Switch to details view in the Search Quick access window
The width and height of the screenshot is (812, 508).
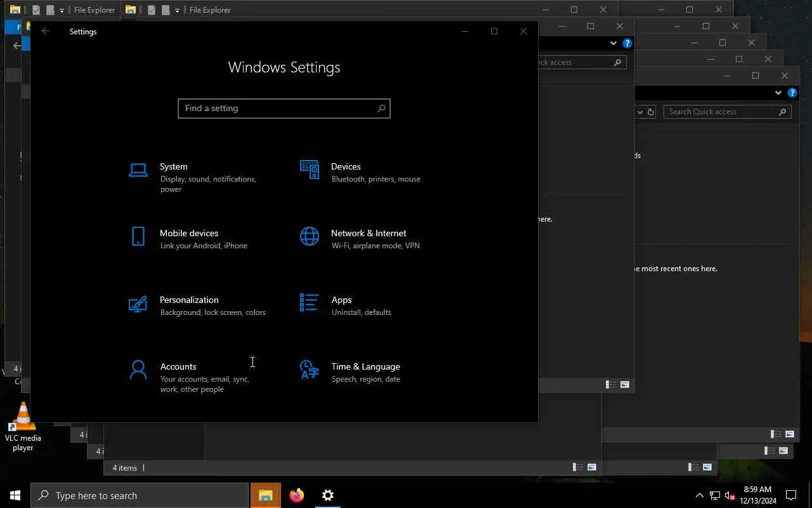click(776, 434)
